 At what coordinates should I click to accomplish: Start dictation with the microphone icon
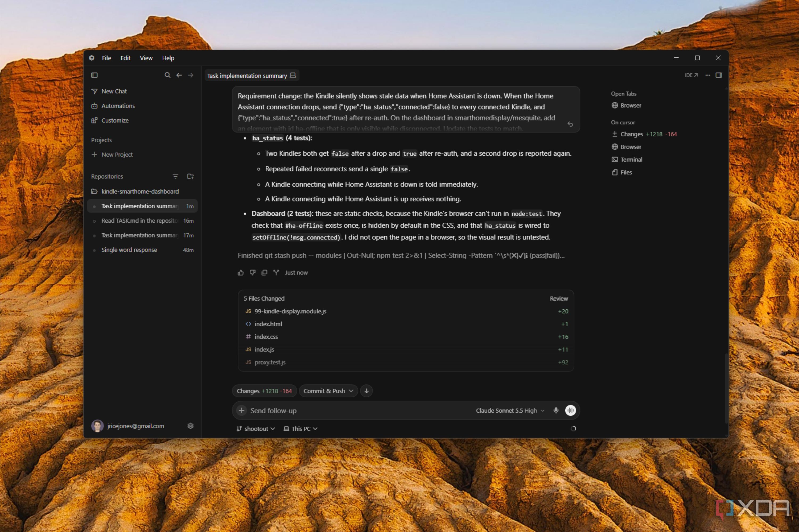(556, 410)
